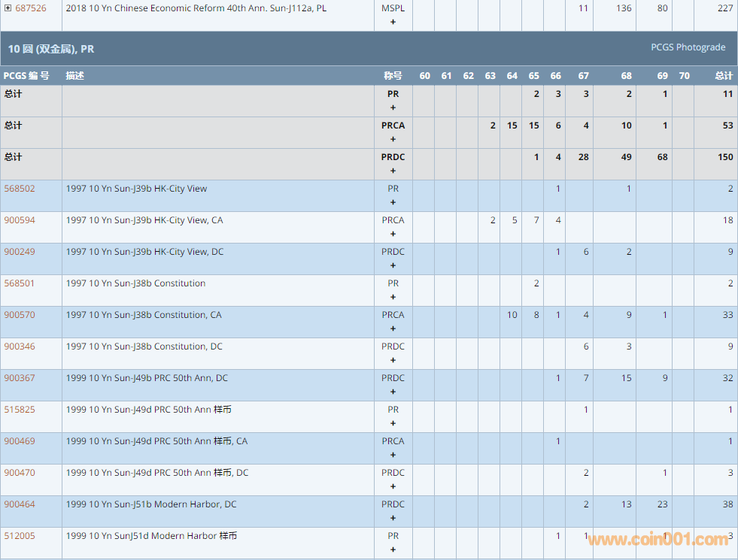Screen dimensions: 738x560
Task: Select PCGS number 900249
Action: (19, 252)
